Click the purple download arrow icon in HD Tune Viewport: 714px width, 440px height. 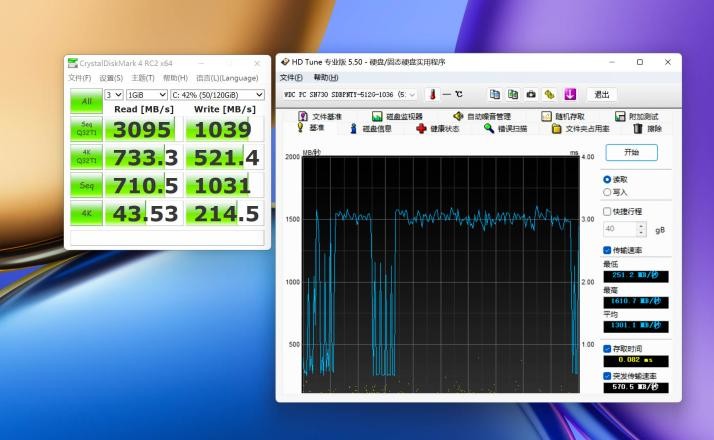point(570,94)
